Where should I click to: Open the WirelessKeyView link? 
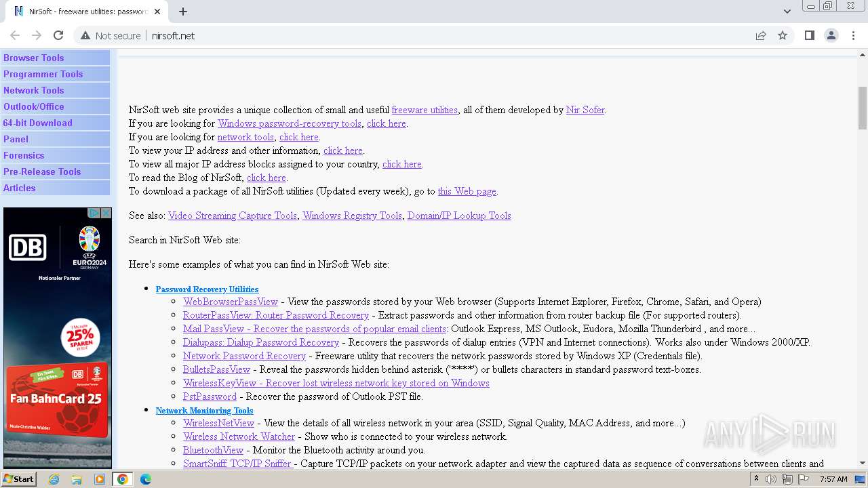click(336, 383)
